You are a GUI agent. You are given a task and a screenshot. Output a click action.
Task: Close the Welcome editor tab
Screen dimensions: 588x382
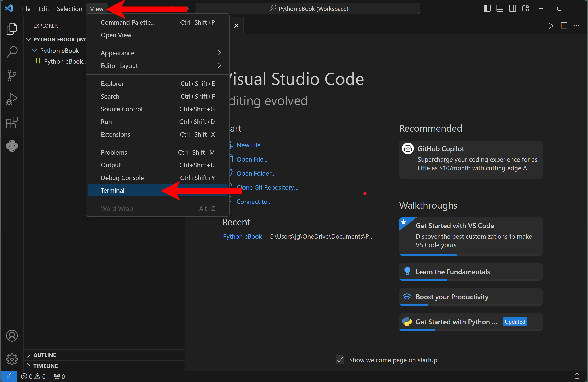[x=236, y=26]
